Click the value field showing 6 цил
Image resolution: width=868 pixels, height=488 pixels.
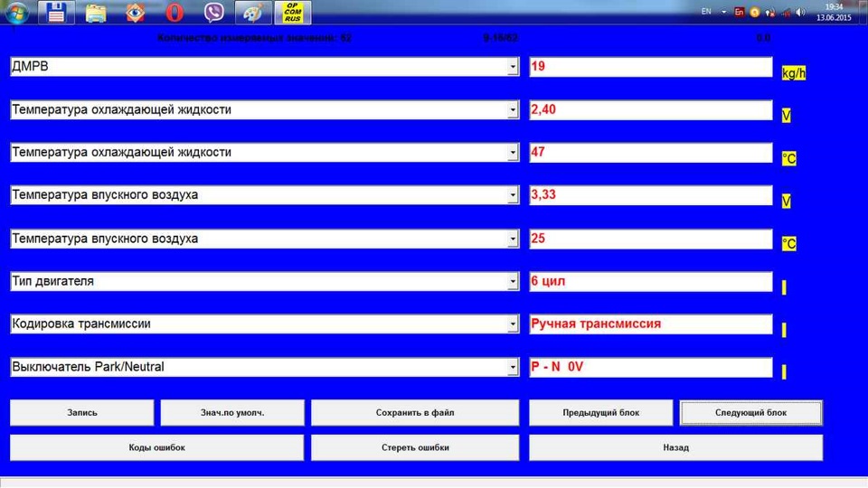[650, 281]
